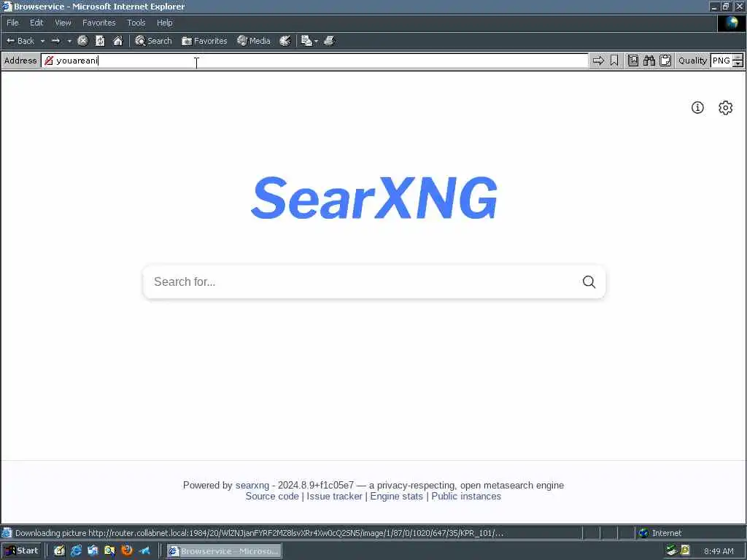Viewport: 747px width, 560px height.
Task: Open the Tools menu
Action: coord(136,23)
